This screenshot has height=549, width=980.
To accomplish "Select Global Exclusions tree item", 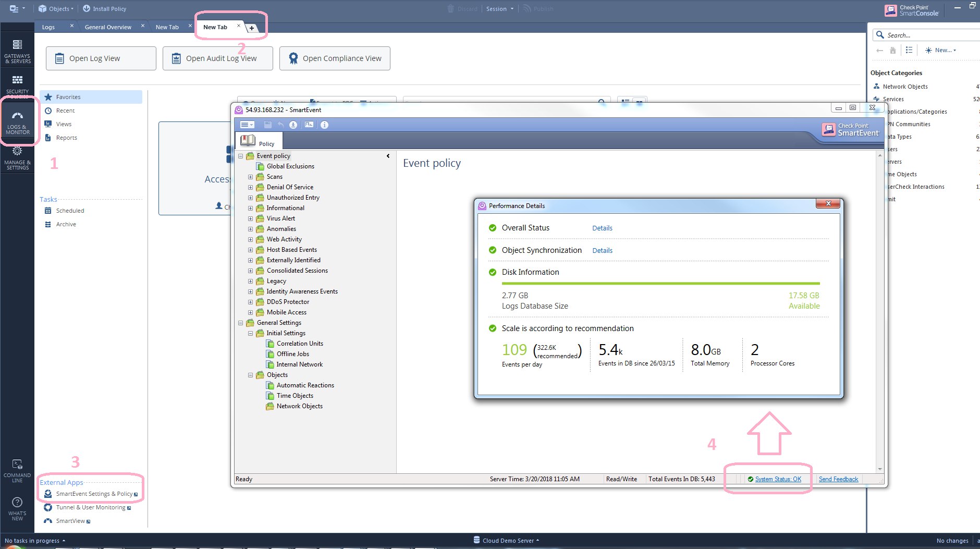I will (290, 166).
